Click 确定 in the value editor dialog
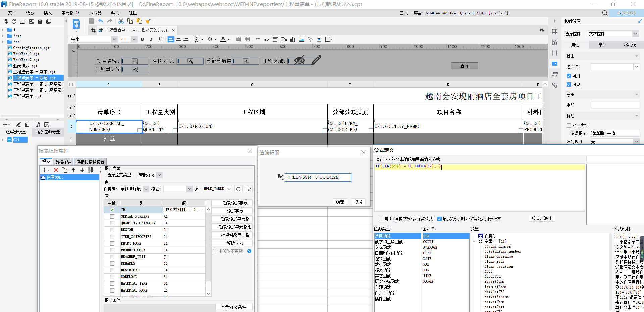Image resolution: width=644 pixels, height=312 pixels. (x=340, y=202)
